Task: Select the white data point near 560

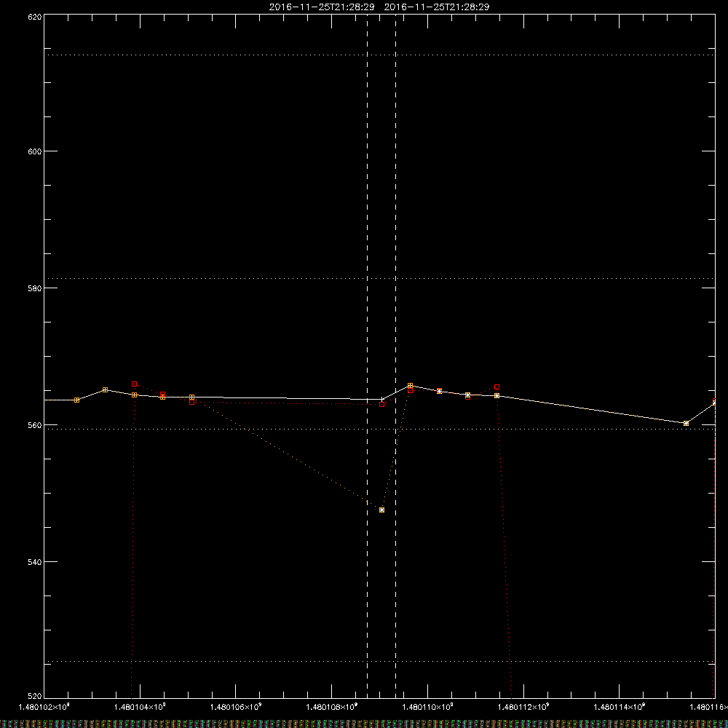Action: click(x=686, y=423)
